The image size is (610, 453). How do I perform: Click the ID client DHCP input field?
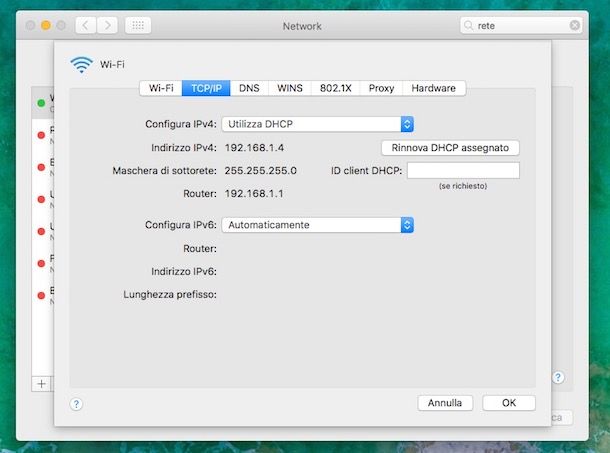pyautogui.click(x=463, y=170)
